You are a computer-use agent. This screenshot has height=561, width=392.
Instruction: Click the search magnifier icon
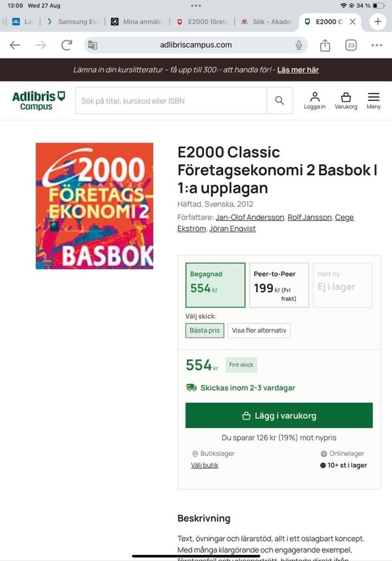coord(280,101)
